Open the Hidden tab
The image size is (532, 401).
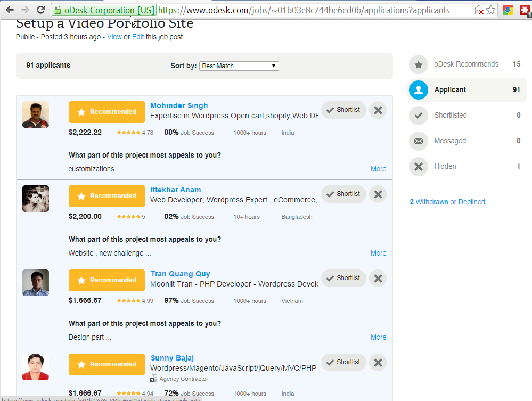click(466, 166)
